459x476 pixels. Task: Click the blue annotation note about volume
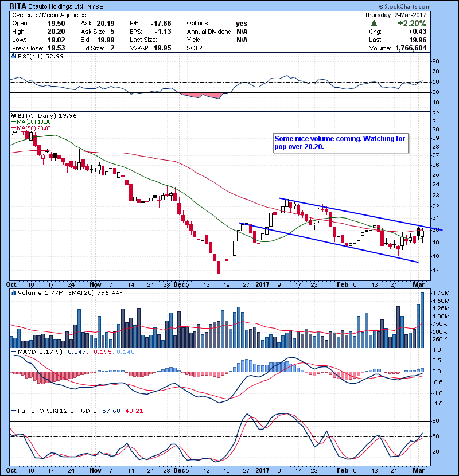(x=340, y=143)
